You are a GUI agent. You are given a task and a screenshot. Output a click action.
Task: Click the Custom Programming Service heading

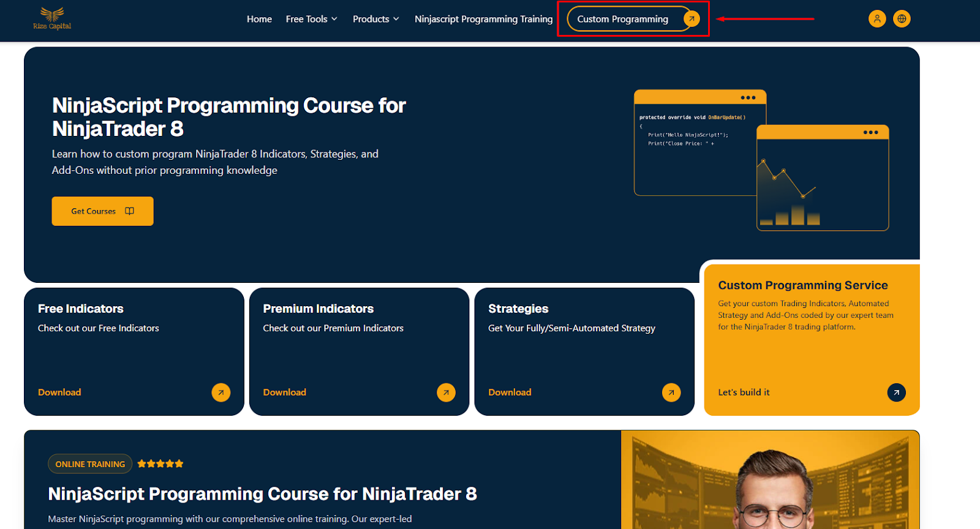point(803,285)
